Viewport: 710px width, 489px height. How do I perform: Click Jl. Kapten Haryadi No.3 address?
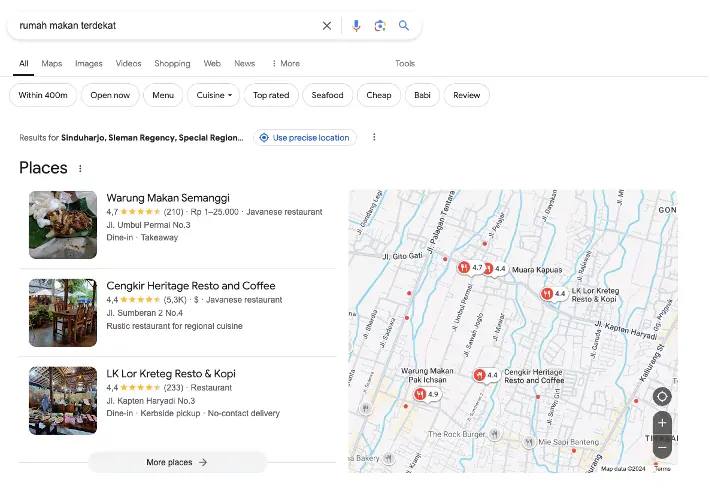point(150,401)
